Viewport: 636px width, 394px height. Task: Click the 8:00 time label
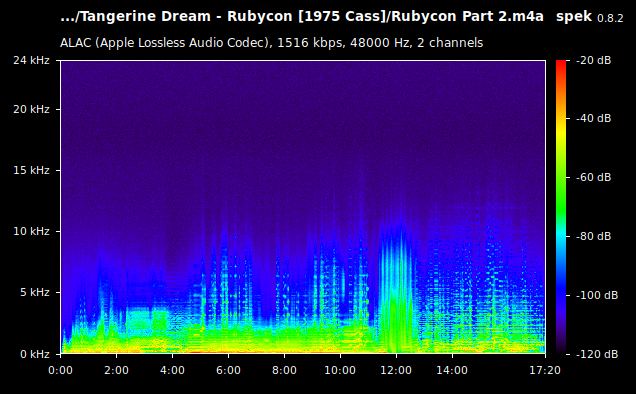click(x=284, y=370)
